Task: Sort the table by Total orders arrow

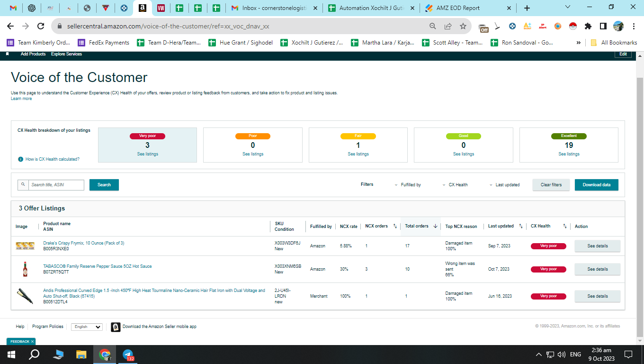Action: pyautogui.click(x=435, y=226)
